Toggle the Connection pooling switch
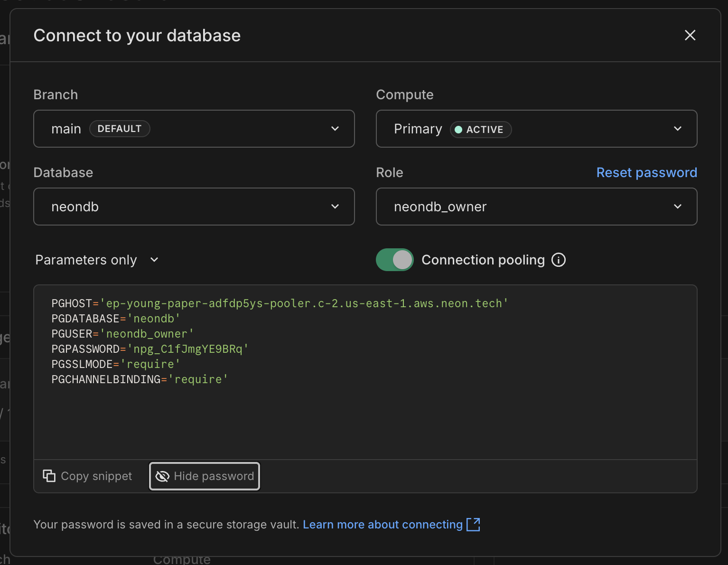Viewport: 728px width, 565px height. 394,260
